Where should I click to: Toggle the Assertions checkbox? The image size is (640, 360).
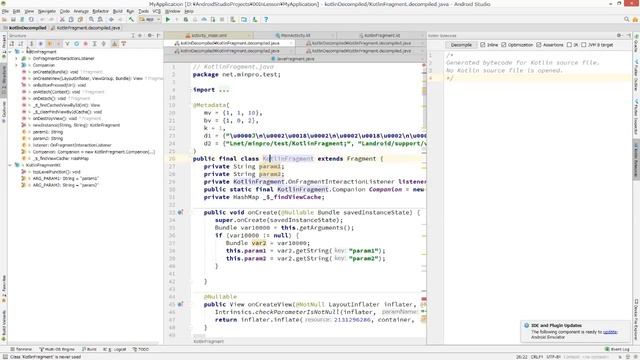pyautogui.click(x=539, y=45)
